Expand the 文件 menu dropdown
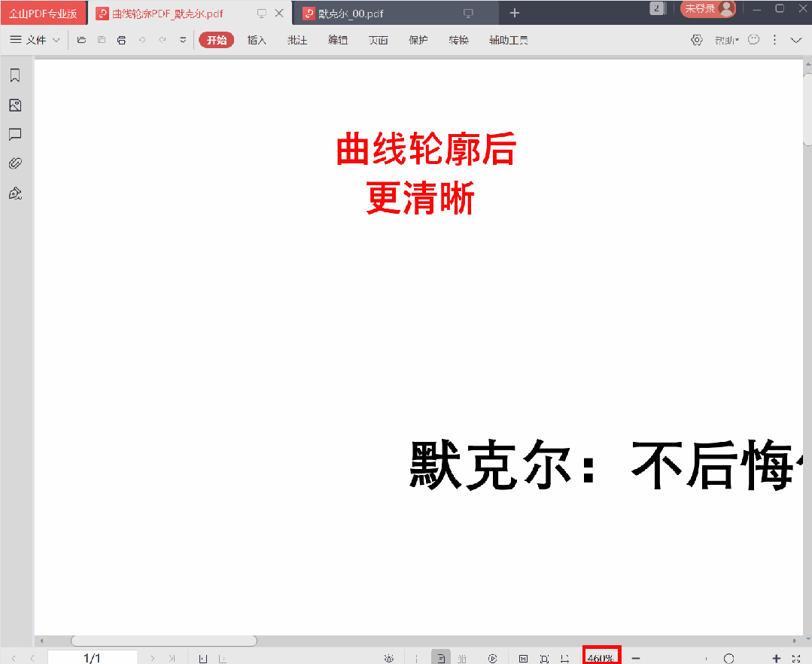812x664 pixels. (35, 40)
